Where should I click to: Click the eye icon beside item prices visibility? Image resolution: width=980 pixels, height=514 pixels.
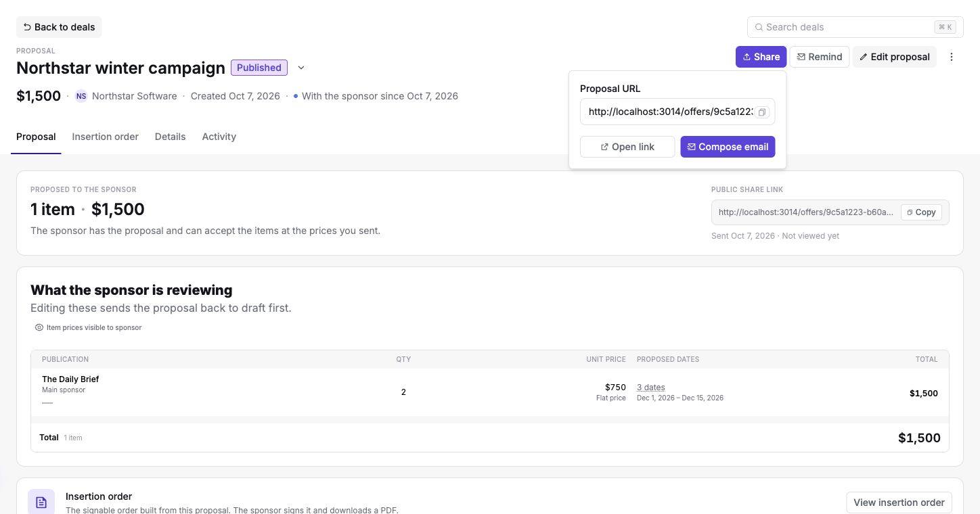[39, 327]
